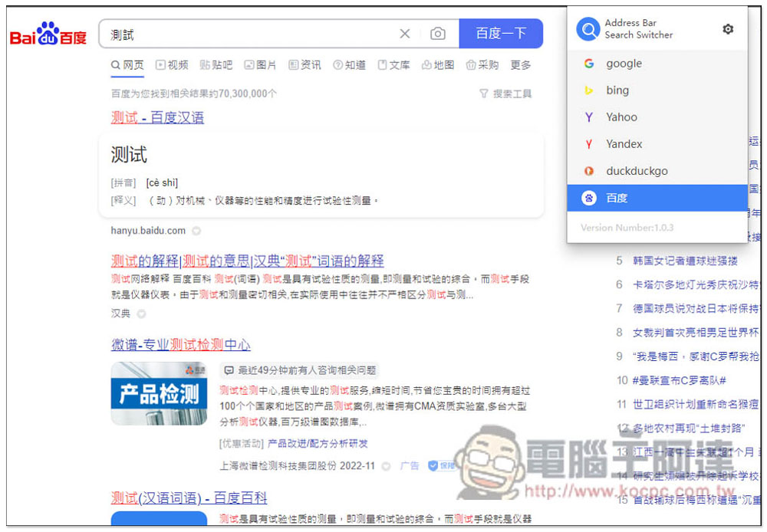Click the 广告 label

pos(410,466)
